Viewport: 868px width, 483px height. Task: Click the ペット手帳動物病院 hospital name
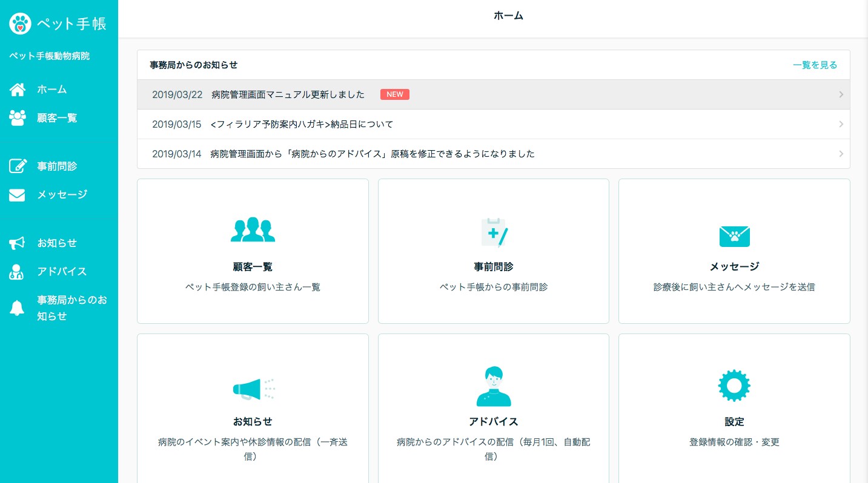pyautogui.click(x=49, y=56)
